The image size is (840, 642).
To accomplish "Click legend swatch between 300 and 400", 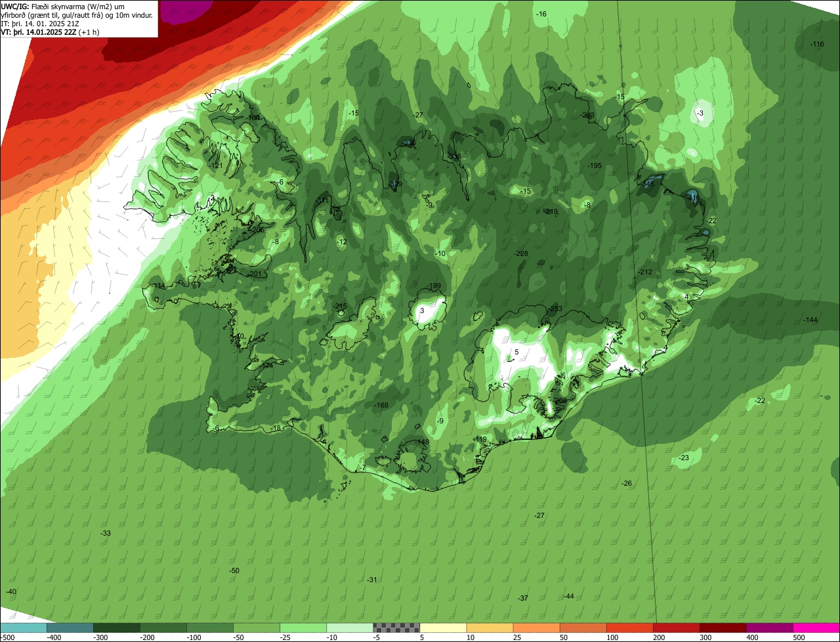I will (x=723, y=628).
